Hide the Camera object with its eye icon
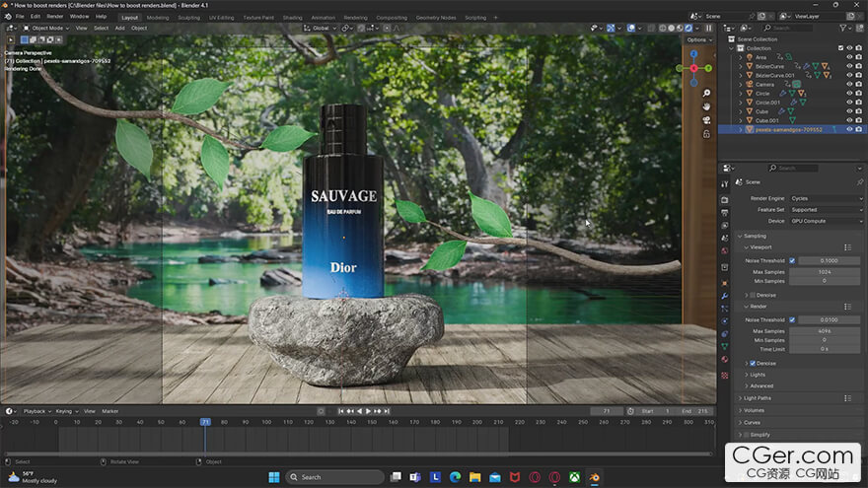Image resolution: width=868 pixels, height=488 pixels. click(x=849, y=84)
